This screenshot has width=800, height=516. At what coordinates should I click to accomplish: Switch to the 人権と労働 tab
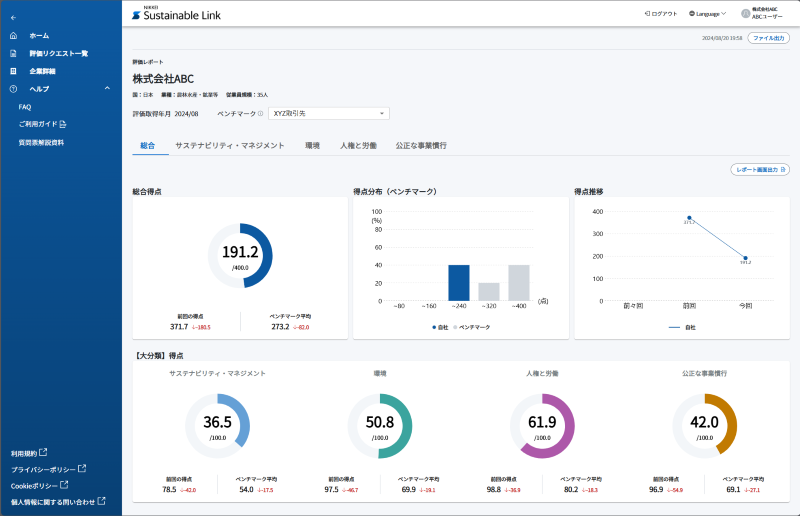[x=358, y=146]
